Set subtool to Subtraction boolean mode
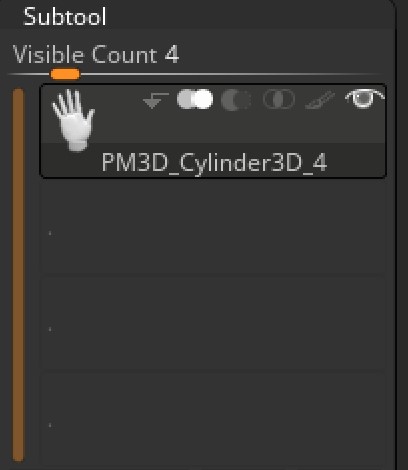The height and width of the screenshot is (470, 408). (236, 100)
